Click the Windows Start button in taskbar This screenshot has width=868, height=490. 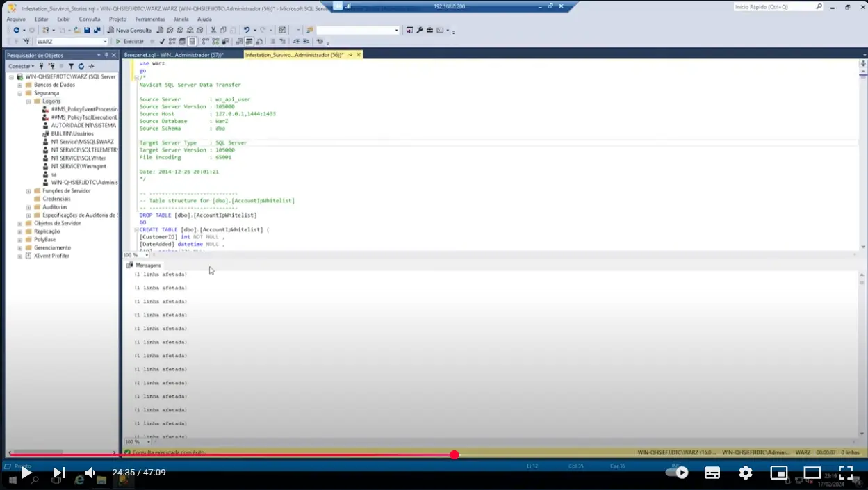tap(13, 480)
